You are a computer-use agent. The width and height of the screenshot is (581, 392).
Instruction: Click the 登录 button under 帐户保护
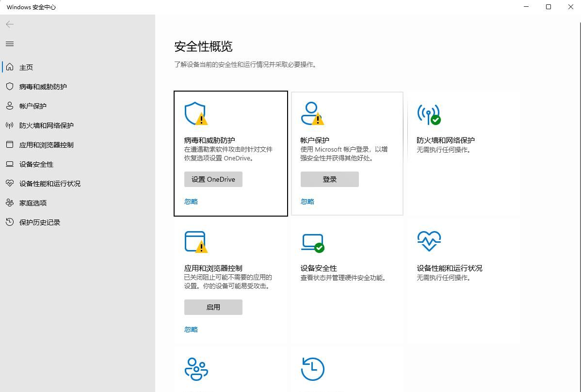coord(329,179)
